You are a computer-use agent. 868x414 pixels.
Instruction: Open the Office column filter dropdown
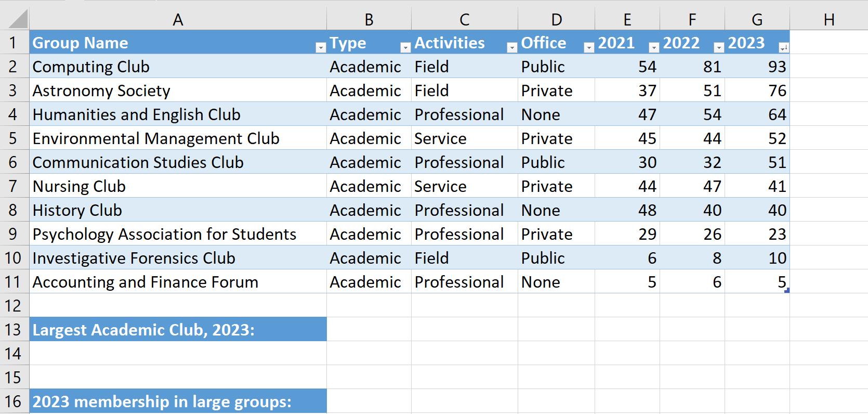[589, 47]
